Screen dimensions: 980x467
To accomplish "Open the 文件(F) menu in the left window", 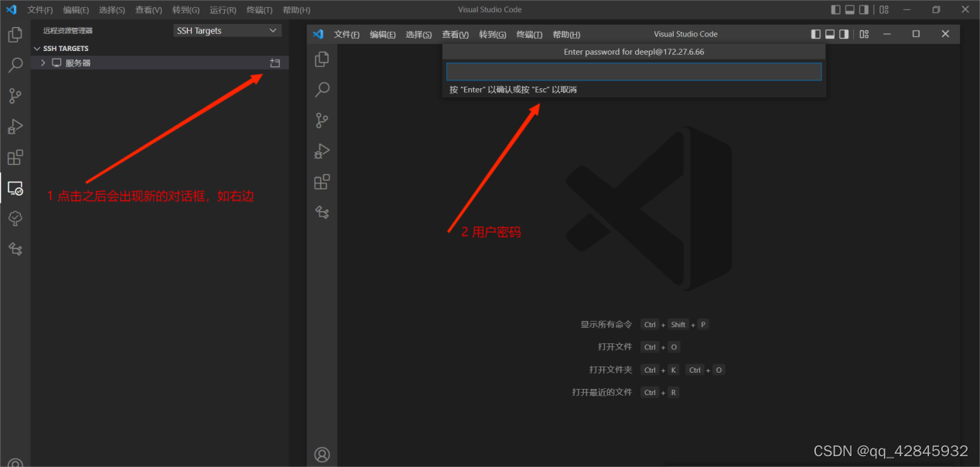I will [x=40, y=10].
